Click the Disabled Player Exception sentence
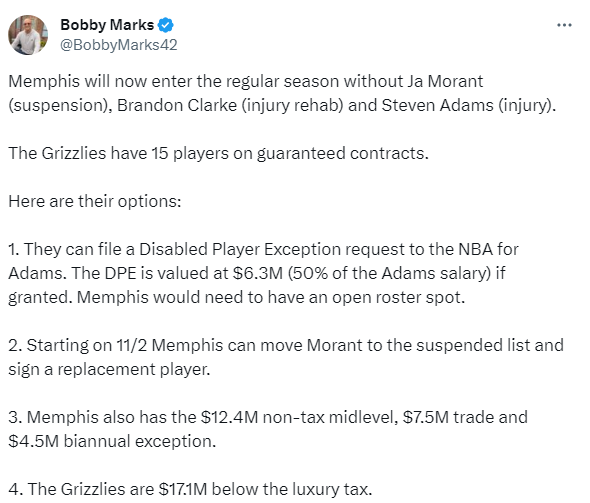 263,249
